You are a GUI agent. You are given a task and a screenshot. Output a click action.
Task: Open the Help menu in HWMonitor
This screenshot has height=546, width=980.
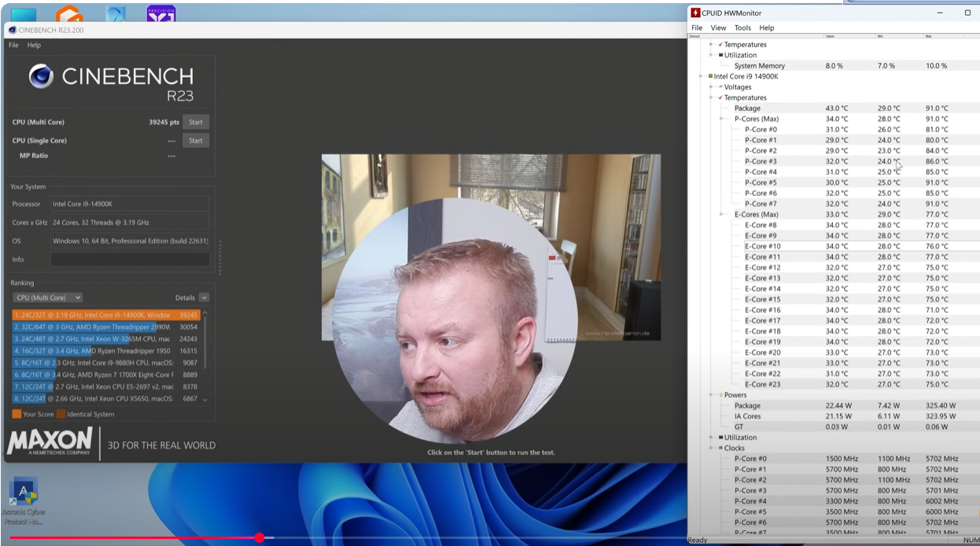pyautogui.click(x=767, y=28)
